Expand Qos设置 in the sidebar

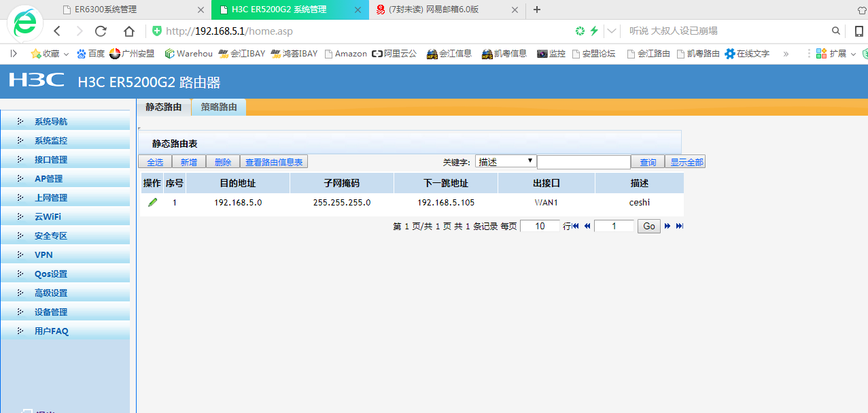[65, 274]
